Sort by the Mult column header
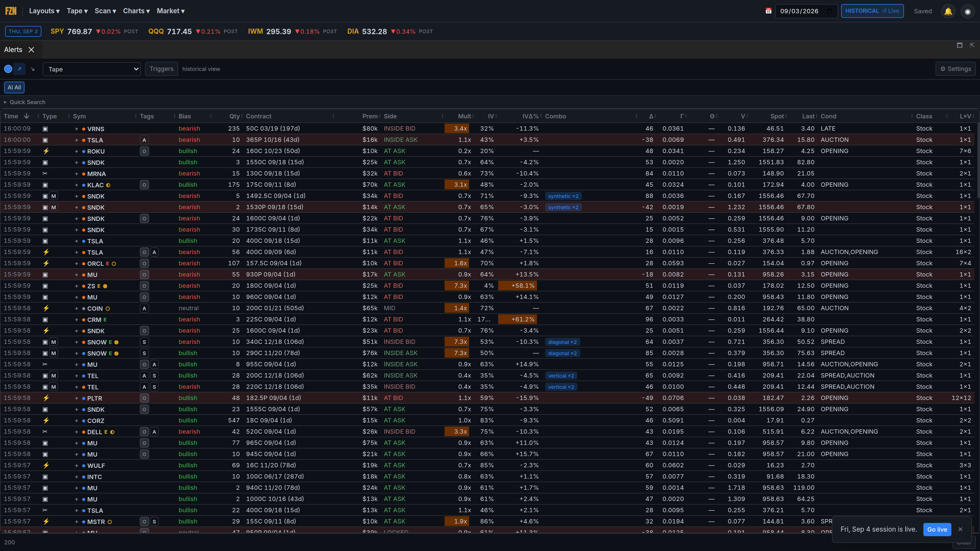 click(464, 116)
